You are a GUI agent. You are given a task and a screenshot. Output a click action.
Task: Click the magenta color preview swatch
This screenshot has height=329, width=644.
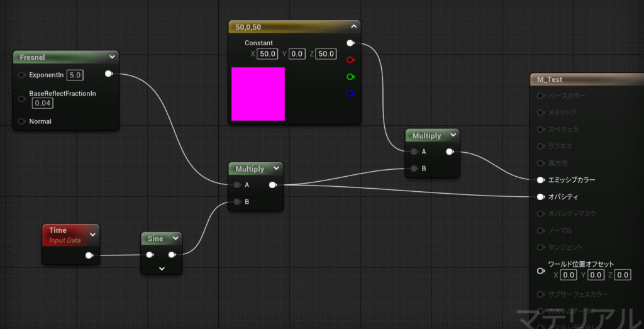pyautogui.click(x=258, y=94)
